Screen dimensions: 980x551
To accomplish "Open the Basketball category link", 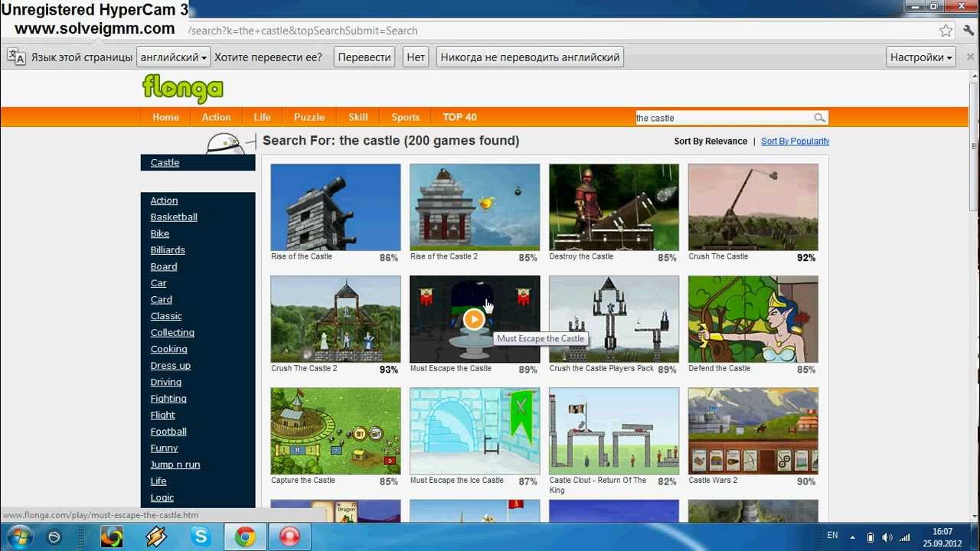I will click(174, 217).
